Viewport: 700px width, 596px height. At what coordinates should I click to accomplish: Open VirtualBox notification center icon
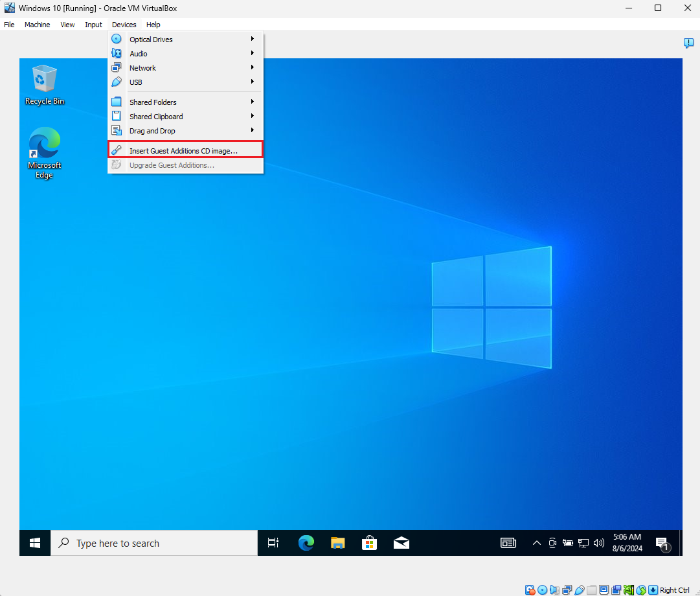click(688, 43)
